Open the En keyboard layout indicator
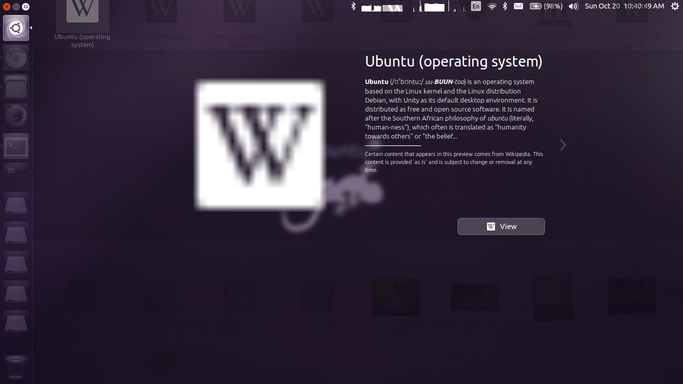The image size is (683, 384). 476,6
